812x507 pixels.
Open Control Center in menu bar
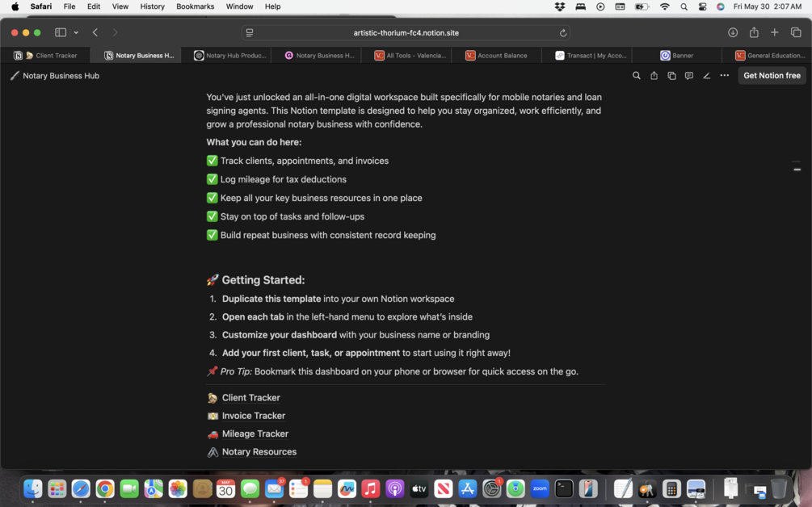tap(702, 6)
